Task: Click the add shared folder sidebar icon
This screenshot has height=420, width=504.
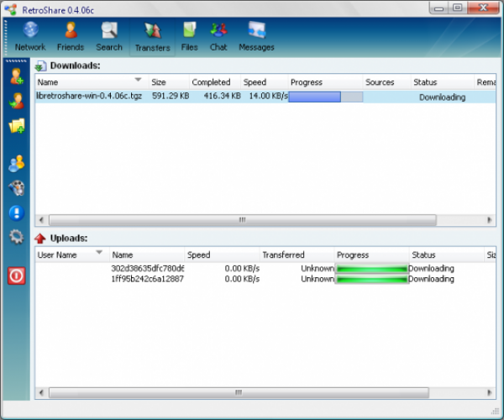Action: [17, 126]
